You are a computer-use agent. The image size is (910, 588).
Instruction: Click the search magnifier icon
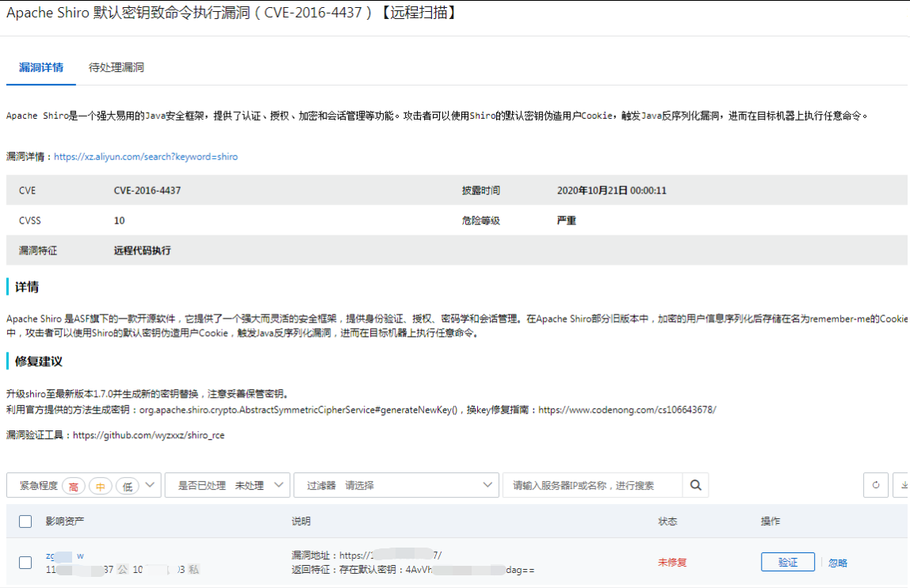pos(695,485)
